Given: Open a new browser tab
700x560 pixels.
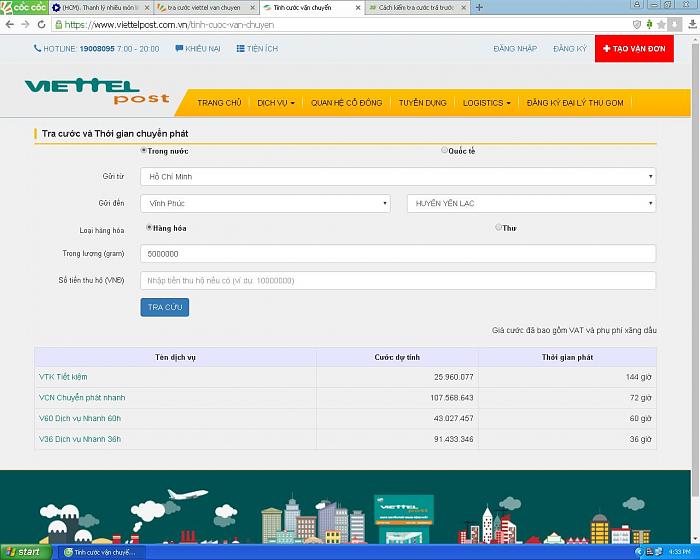Looking at the screenshot, I should [479, 8].
